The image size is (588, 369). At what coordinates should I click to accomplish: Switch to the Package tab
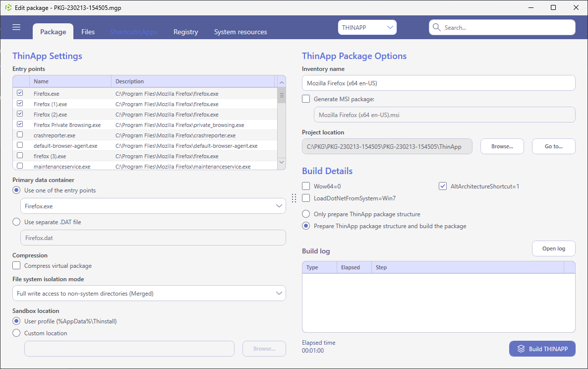(x=53, y=32)
